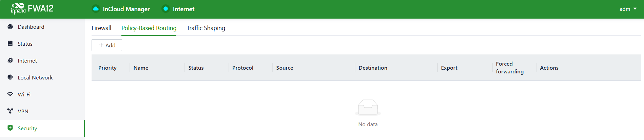Open Dashboard via its gauge icon

(10, 27)
